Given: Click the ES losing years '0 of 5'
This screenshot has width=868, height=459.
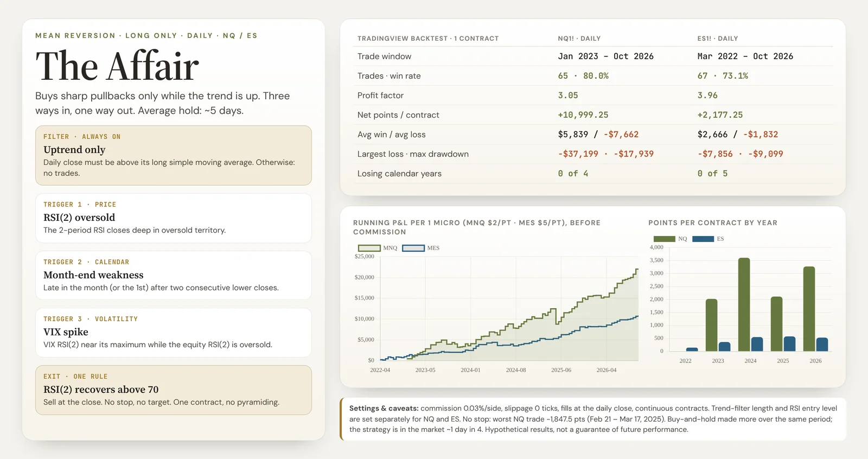Looking at the screenshot, I should [712, 174].
